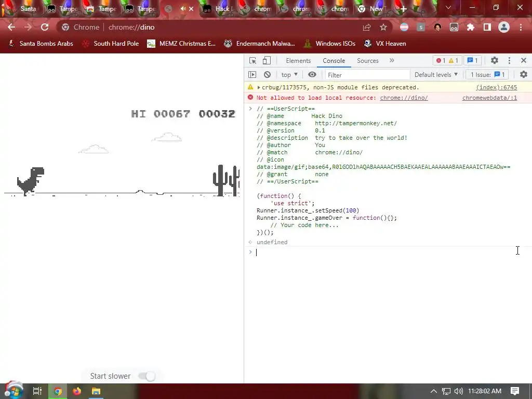
Task: Toggle the device toolbar in DevTools
Action: [267, 60]
